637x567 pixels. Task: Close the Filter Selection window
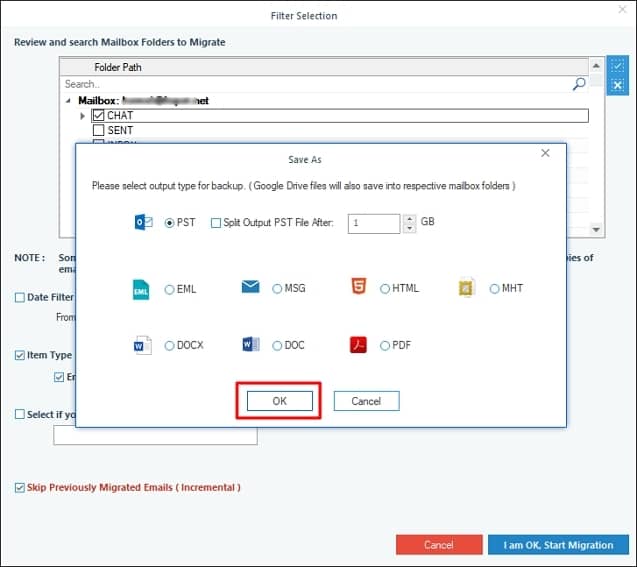(x=622, y=9)
